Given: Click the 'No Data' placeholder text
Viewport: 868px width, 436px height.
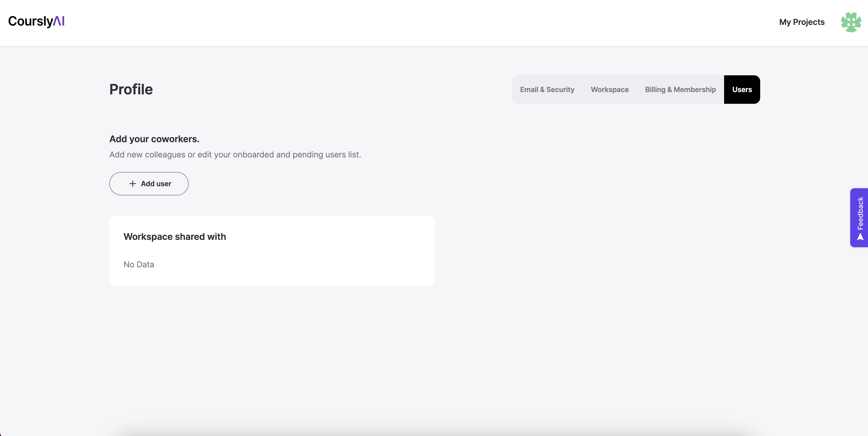Looking at the screenshot, I should pyautogui.click(x=139, y=265).
